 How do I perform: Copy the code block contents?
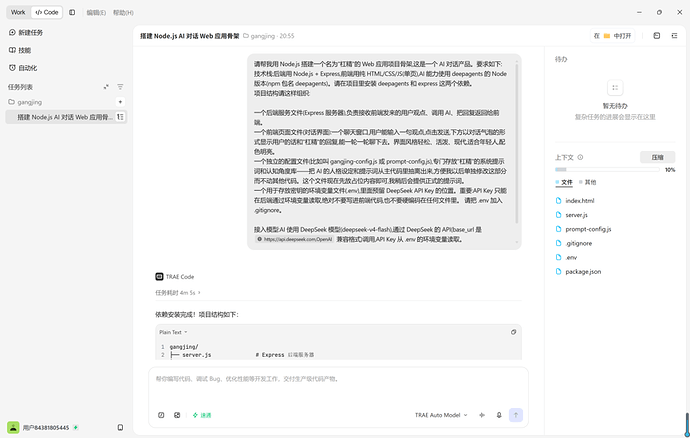click(x=513, y=332)
